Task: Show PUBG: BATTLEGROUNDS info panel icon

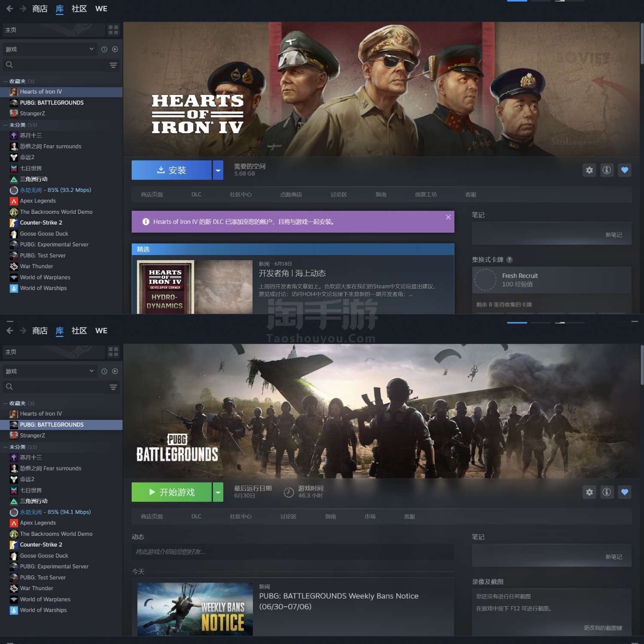Action: tap(607, 492)
